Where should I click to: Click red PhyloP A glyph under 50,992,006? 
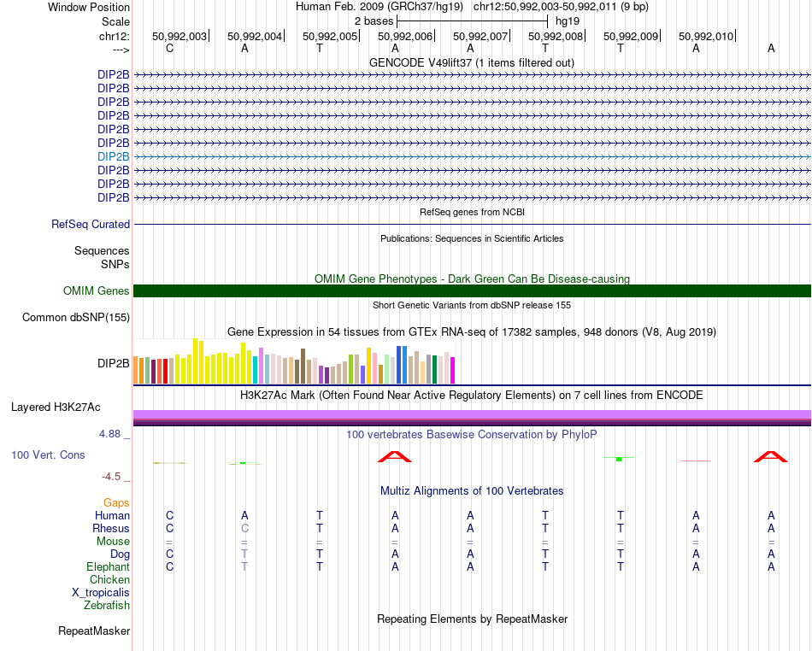[x=395, y=456]
